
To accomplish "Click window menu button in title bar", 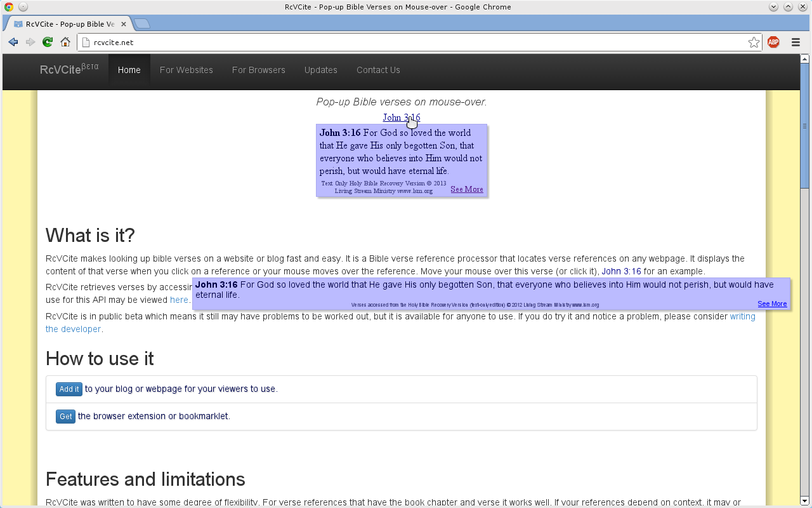I will 23,7.
